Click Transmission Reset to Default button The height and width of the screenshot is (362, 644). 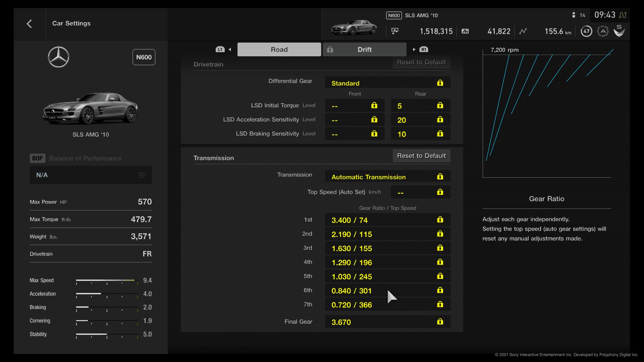(421, 156)
